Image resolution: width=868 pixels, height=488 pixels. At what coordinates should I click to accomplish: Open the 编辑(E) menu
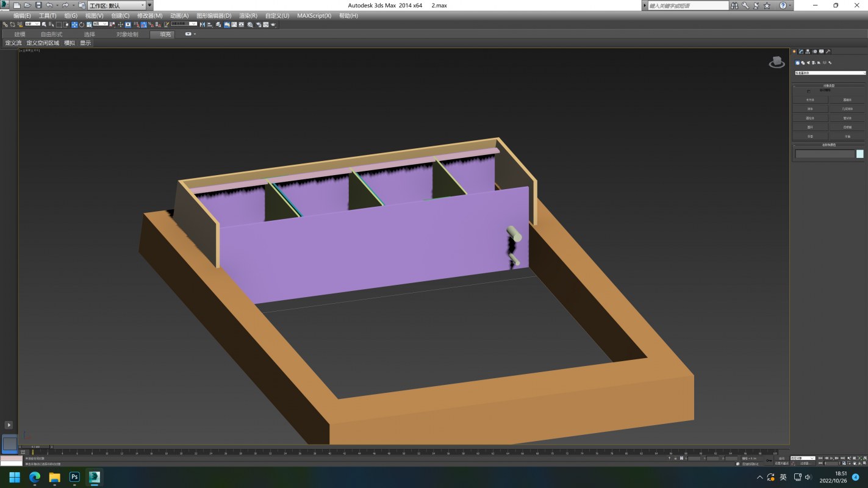pyautogui.click(x=23, y=16)
